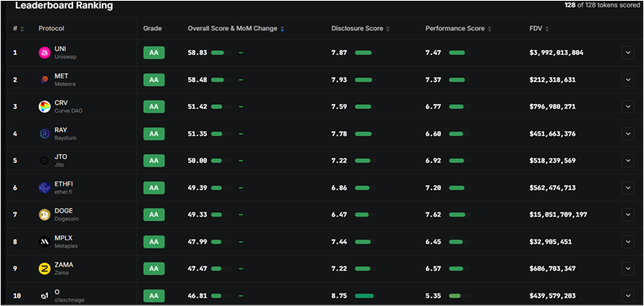Click the Raydium RAY token logo
This screenshot has width=644, height=306.
click(x=44, y=134)
